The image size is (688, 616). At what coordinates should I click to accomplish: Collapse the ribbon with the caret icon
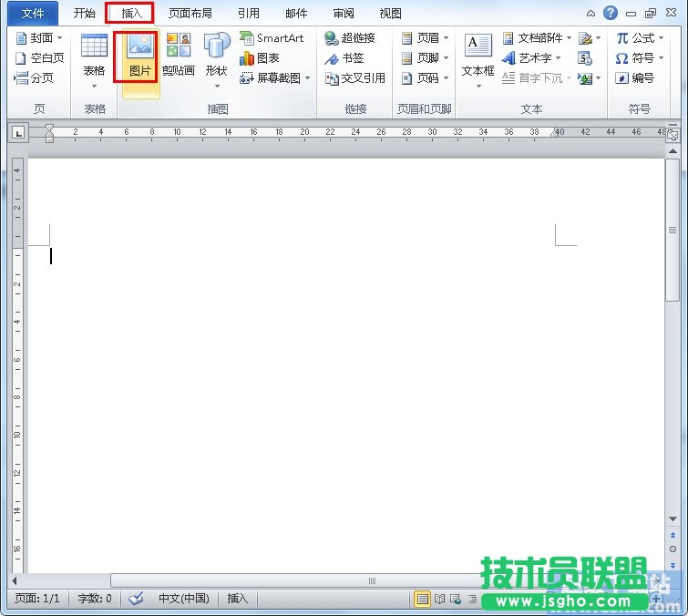591,14
